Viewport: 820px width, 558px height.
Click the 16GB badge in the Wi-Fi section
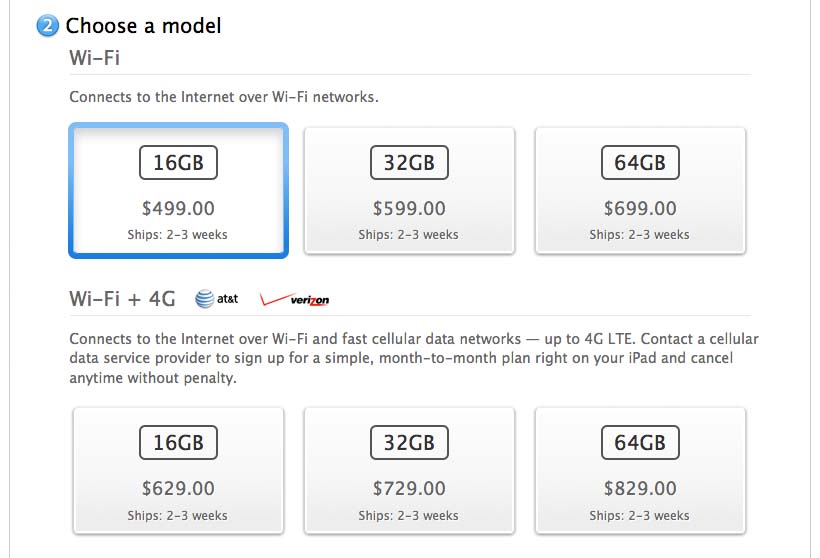[x=178, y=163]
